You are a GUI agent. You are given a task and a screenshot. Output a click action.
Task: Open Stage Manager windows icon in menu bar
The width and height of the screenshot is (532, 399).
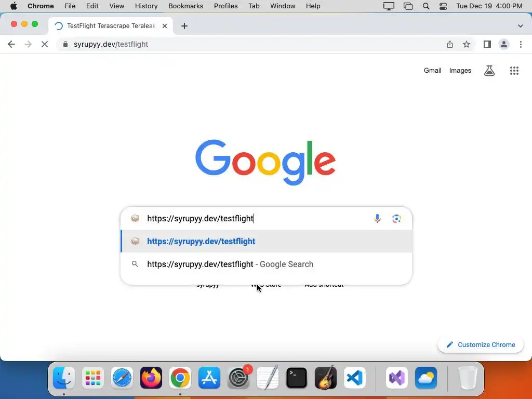(408, 6)
